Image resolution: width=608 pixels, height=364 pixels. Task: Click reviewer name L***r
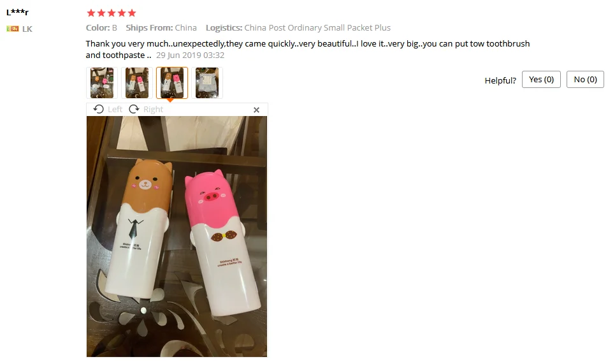tap(17, 12)
